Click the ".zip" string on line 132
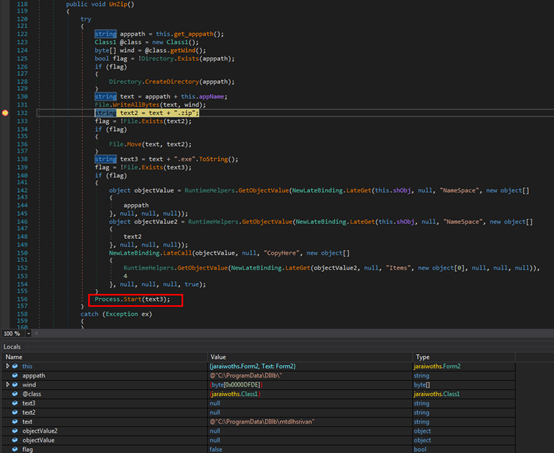This screenshot has width=554, height=453. click(x=184, y=113)
